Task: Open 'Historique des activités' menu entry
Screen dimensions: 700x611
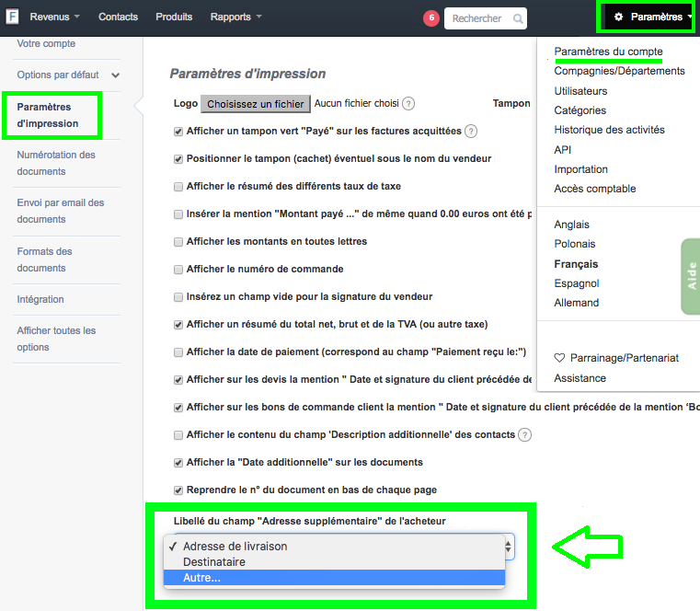Action: tap(609, 130)
